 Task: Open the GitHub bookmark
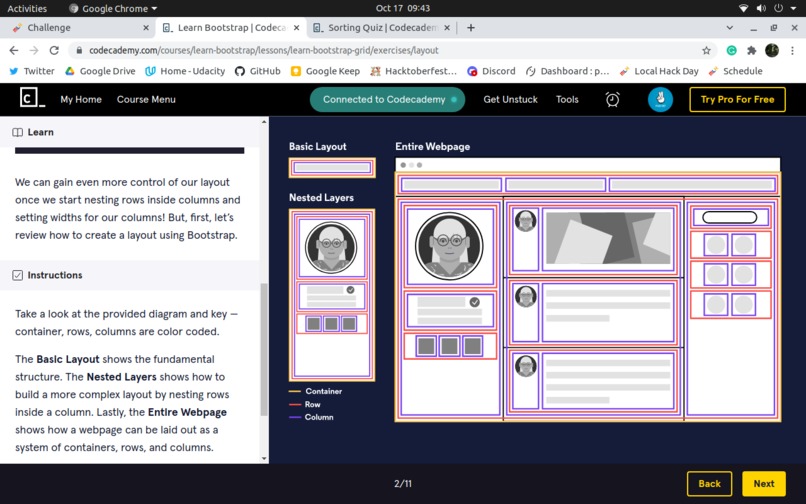tap(258, 71)
